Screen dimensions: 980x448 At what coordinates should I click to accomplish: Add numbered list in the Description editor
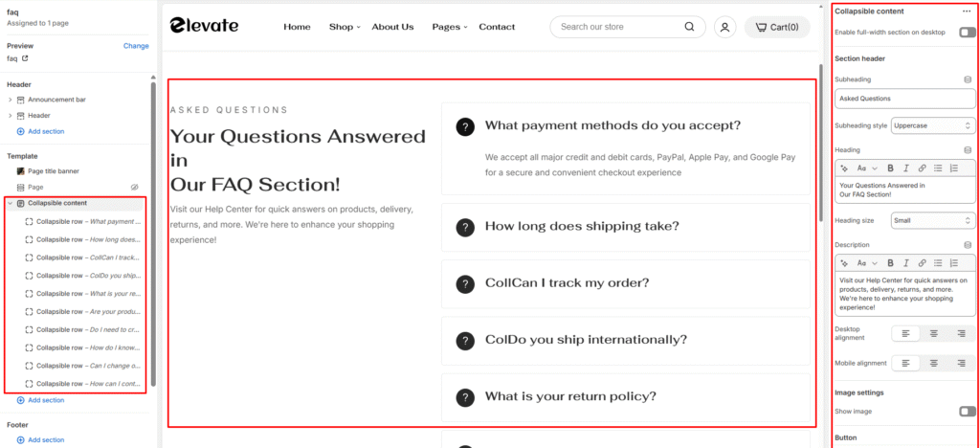954,263
